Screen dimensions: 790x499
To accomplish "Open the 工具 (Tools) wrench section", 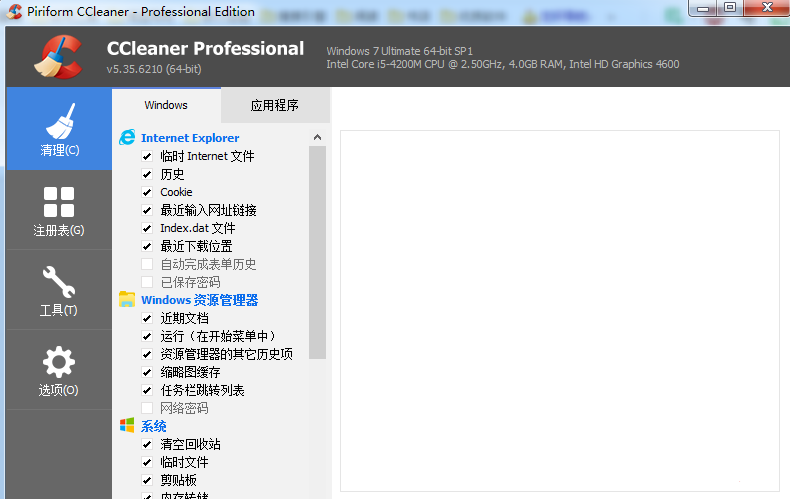I will (59, 290).
